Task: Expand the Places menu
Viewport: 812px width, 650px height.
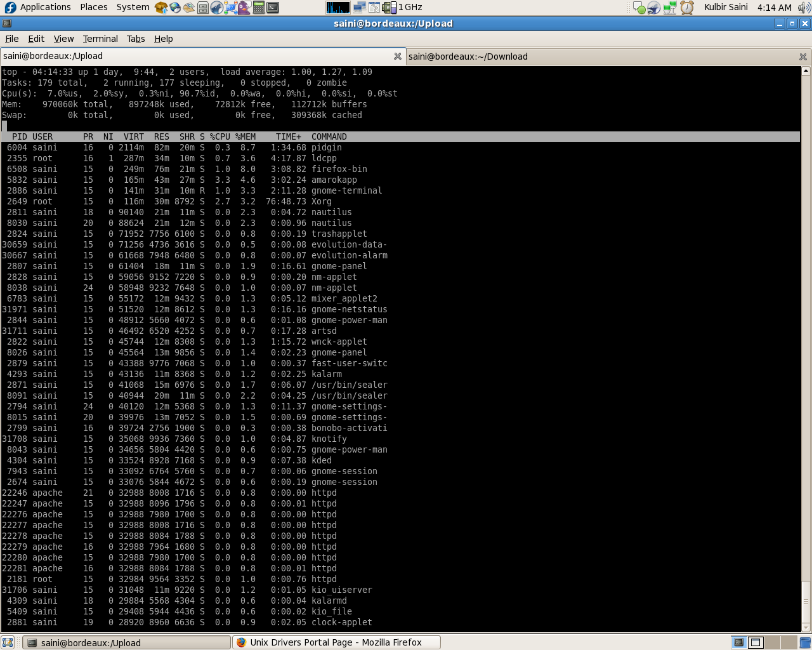Action: tap(94, 7)
